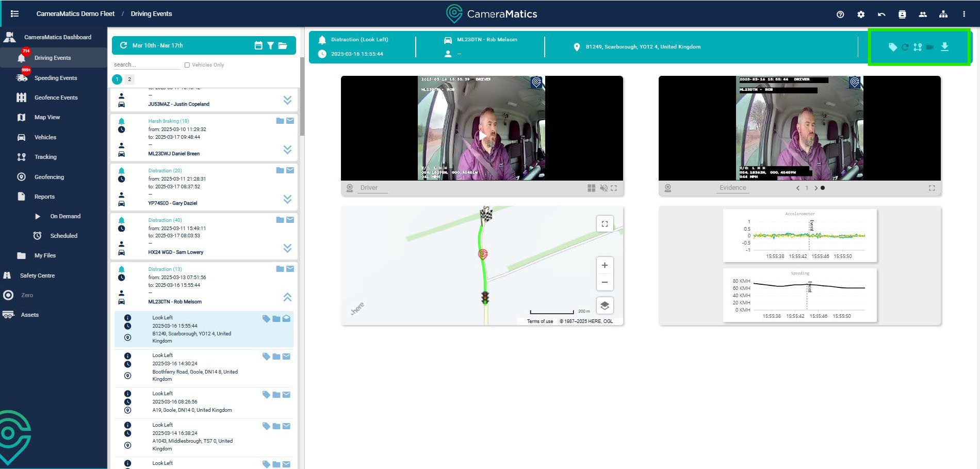Screen dimensions: 980x469
Task: Click the events search field
Action: pos(146,65)
